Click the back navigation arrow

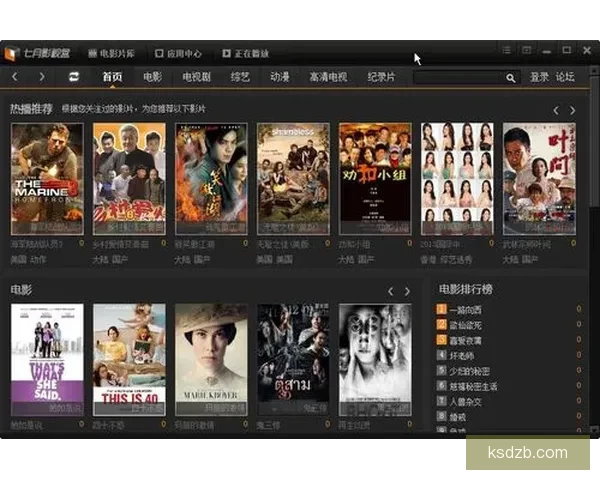[15, 77]
